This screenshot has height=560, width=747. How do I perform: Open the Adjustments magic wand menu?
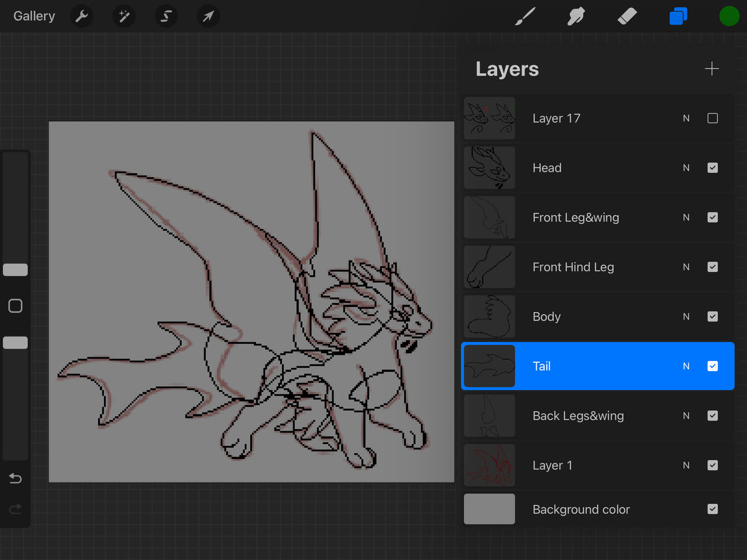[124, 16]
